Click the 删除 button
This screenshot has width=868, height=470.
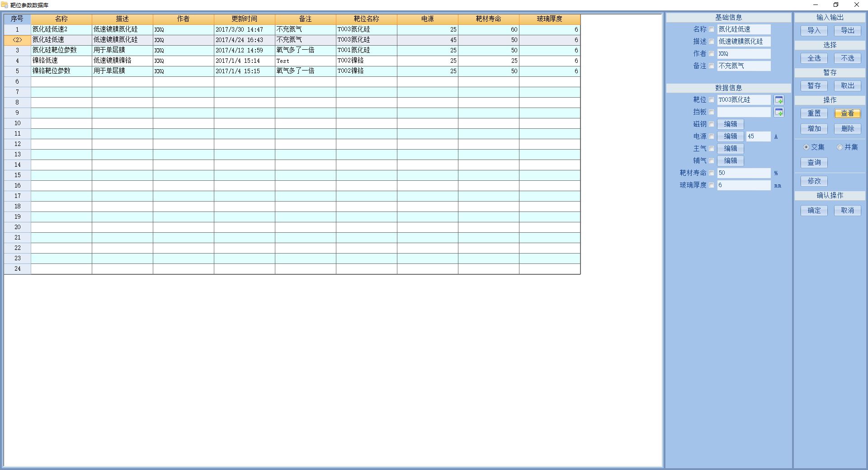pyautogui.click(x=848, y=129)
